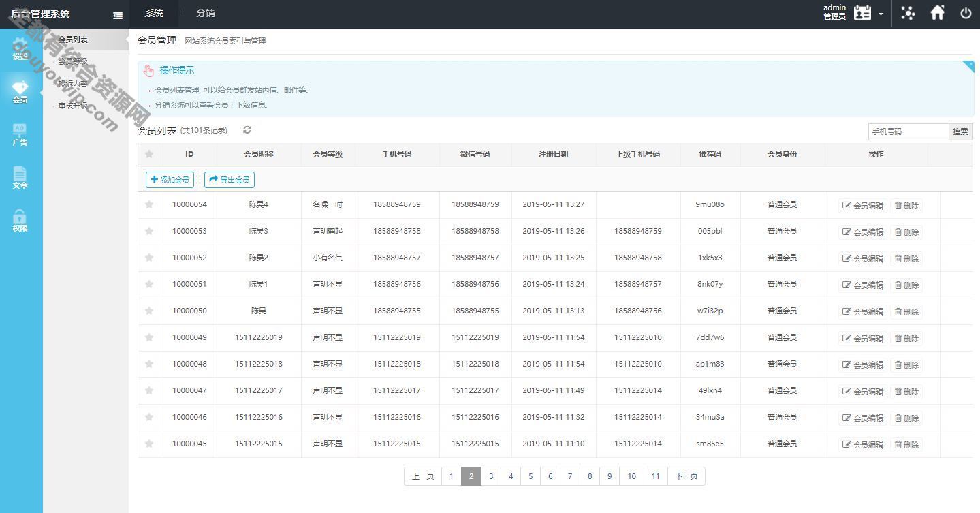Viewport: 980px width, 513px height.
Task: Edit member 10000047 via 会员编辑
Action: pyautogui.click(x=863, y=391)
